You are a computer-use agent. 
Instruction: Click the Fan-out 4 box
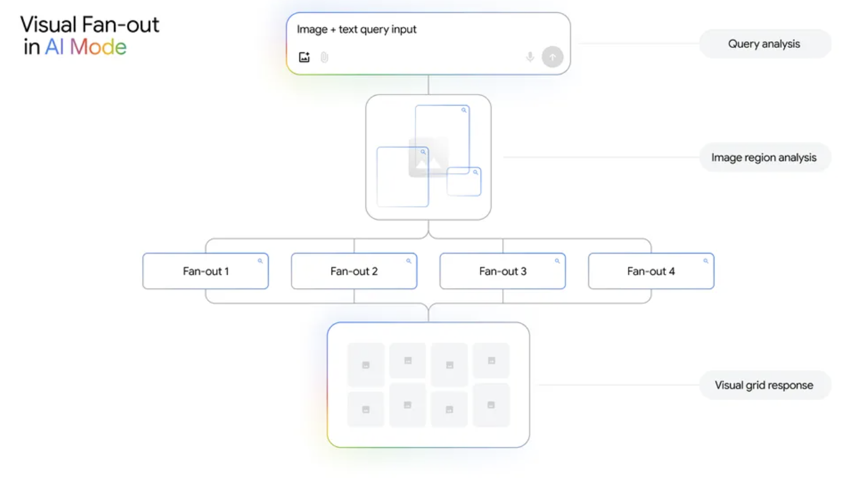click(651, 271)
